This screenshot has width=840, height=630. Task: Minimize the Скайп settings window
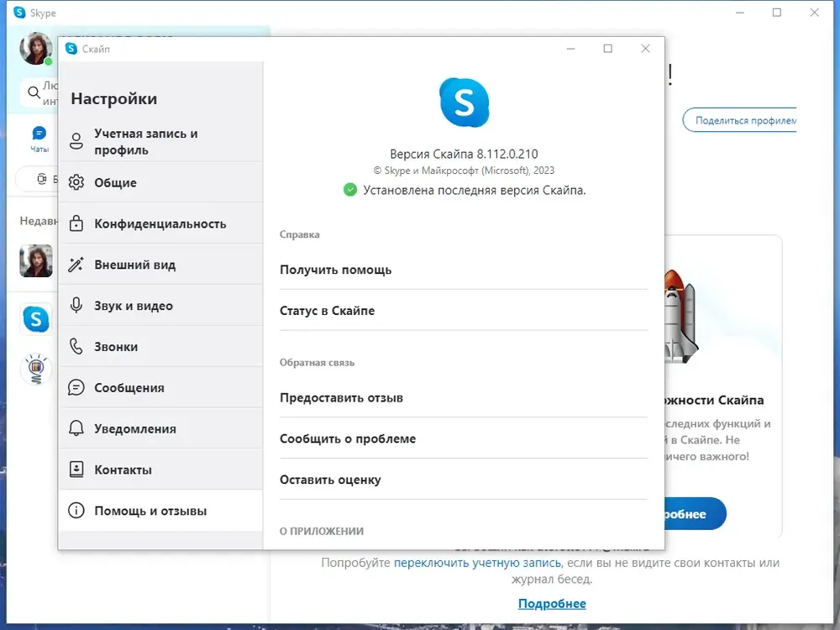tap(571, 49)
